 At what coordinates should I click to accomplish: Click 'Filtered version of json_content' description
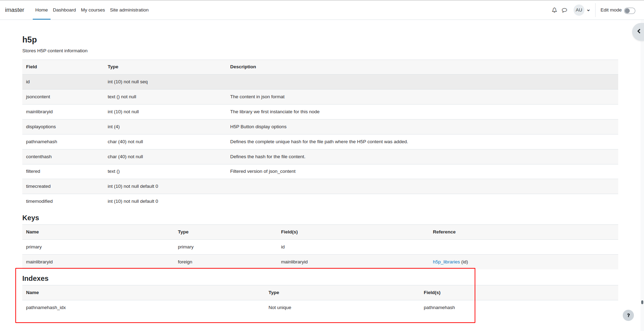[263, 171]
